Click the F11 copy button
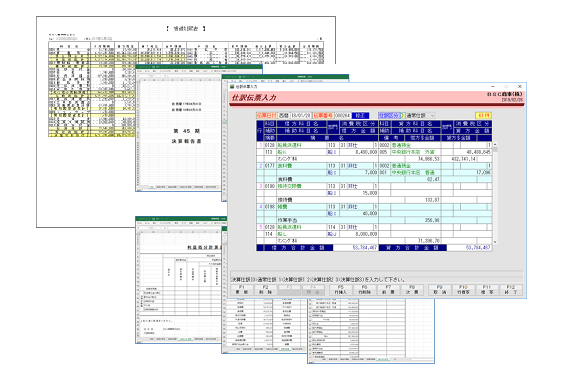 pyautogui.click(x=487, y=290)
